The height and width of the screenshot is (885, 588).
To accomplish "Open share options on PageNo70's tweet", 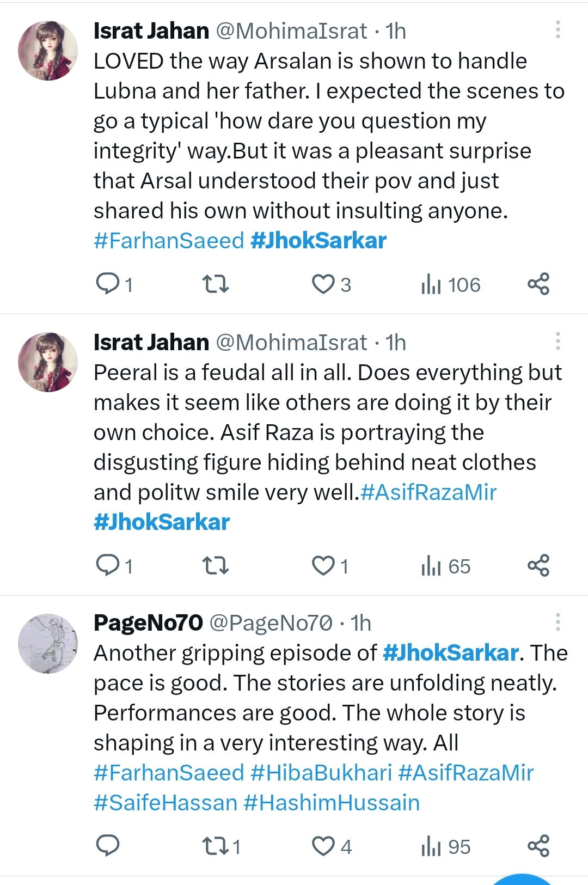I will click(540, 846).
